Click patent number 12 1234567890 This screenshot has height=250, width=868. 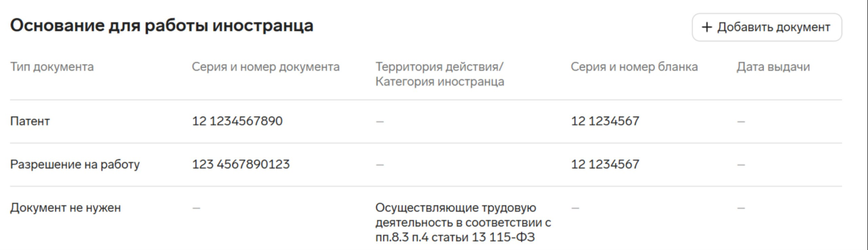click(238, 121)
